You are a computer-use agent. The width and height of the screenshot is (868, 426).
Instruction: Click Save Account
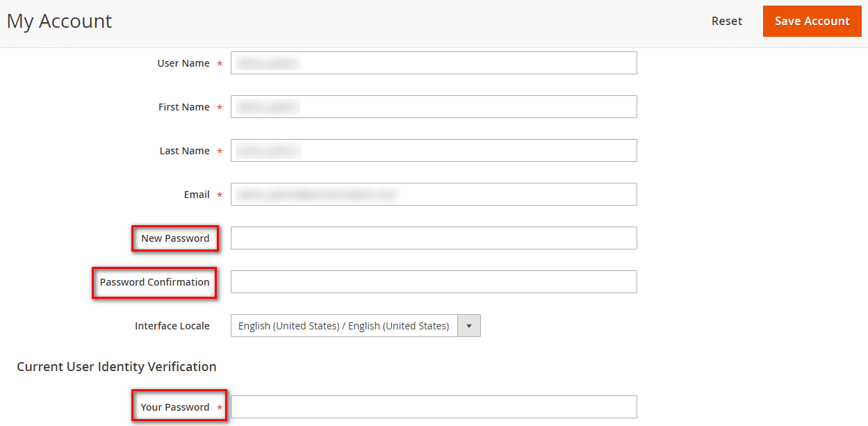pos(812,21)
